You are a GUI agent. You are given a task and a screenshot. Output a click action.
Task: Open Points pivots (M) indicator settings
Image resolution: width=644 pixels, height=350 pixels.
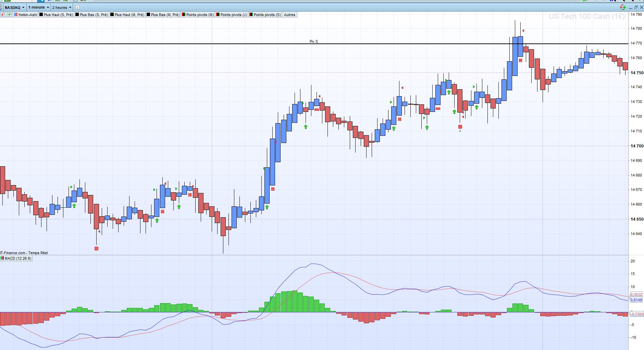point(198,15)
